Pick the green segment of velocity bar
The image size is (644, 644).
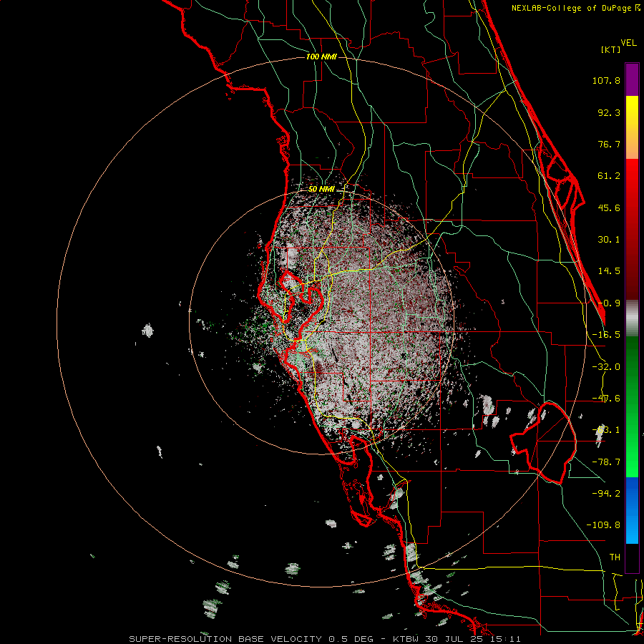[632, 406]
